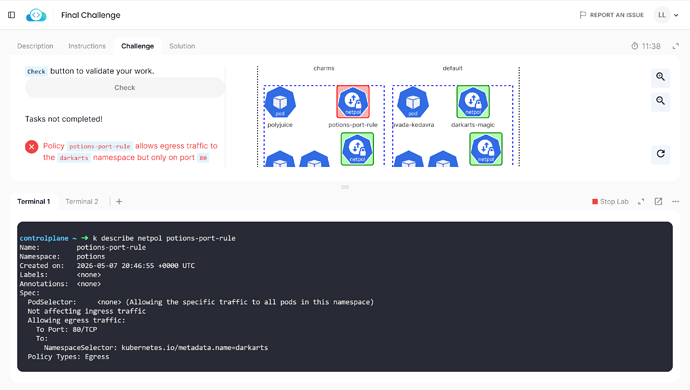The image size is (690, 390).
Task: Add a new terminal tab
Action: point(119,202)
